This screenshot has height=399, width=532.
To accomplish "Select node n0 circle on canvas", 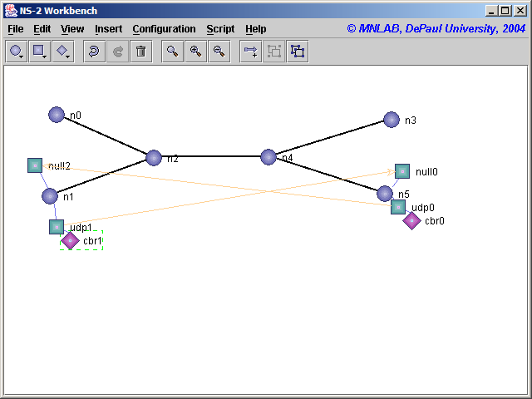I will [57, 115].
